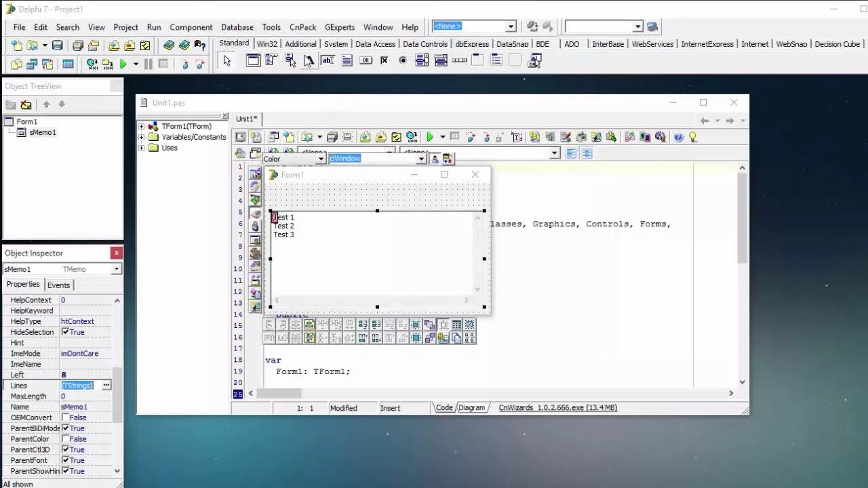Open the Component menu
This screenshot has height=488, width=868.
[191, 27]
